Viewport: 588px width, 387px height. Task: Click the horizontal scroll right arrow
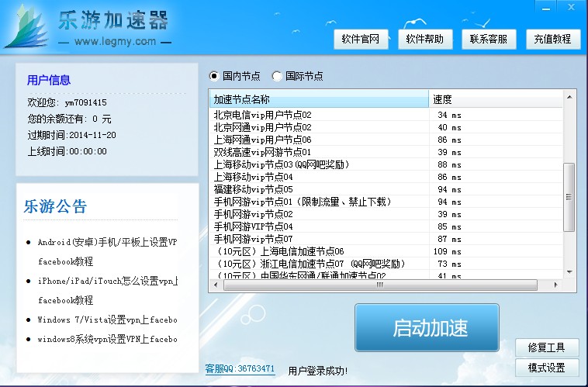click(556, 285)
